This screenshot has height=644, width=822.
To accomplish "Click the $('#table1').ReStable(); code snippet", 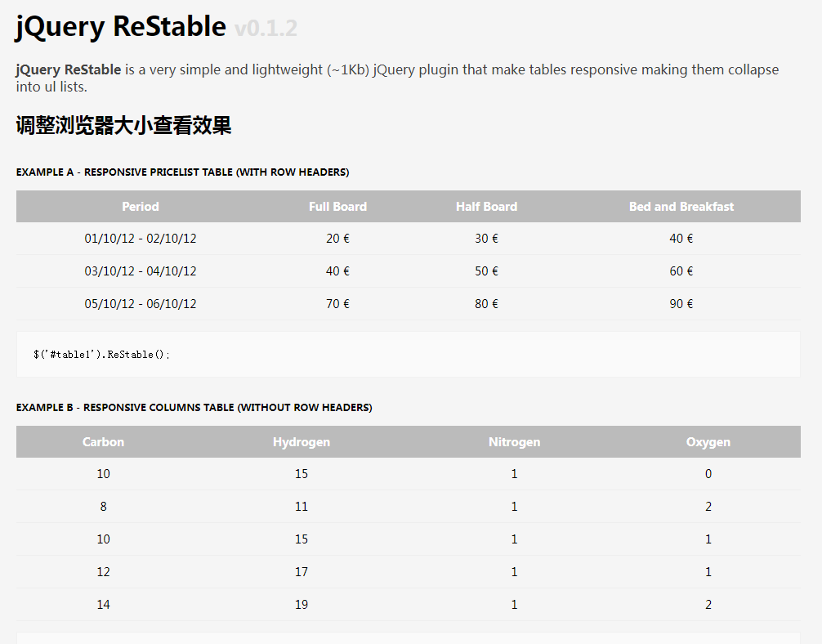I will click(x=101, y=355).
